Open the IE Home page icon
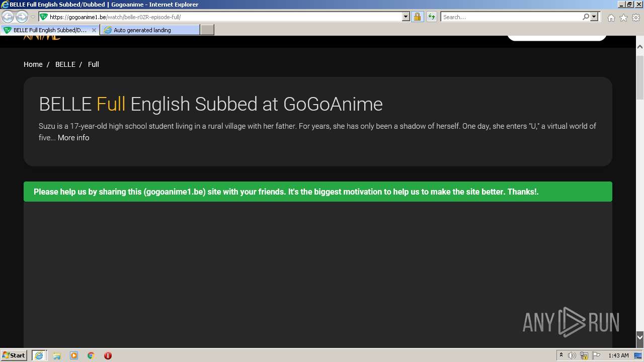Image resolution: width=644 pixels, height=362 pixels. (x=611, y=18)
